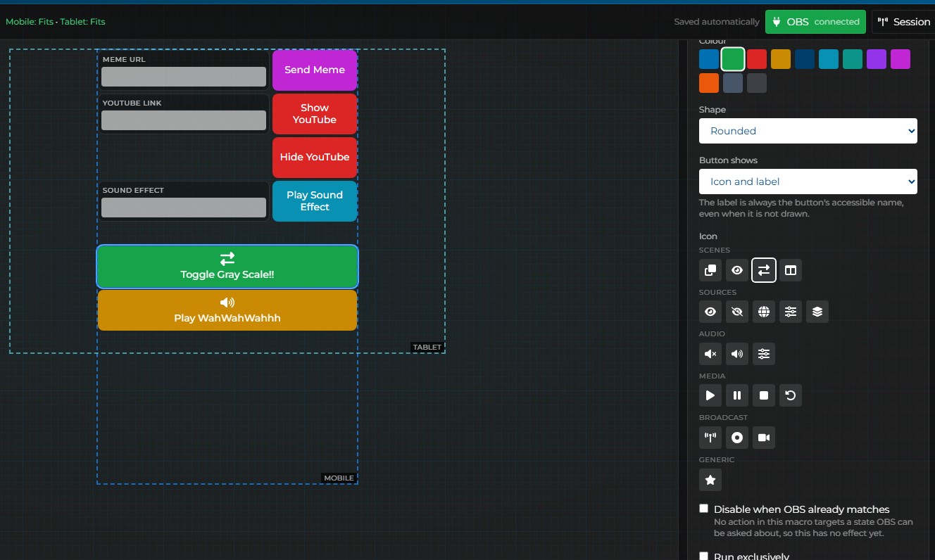935x560 pixels.
Task: Pick the record circle icon under Broadcast
Action: (737, 438)
